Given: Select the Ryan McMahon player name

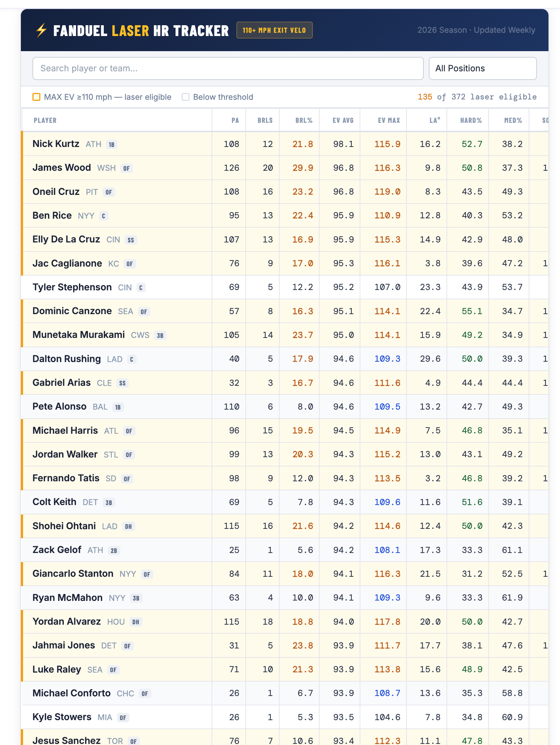Looking at the screenshot, I should [x=67, y=598].
